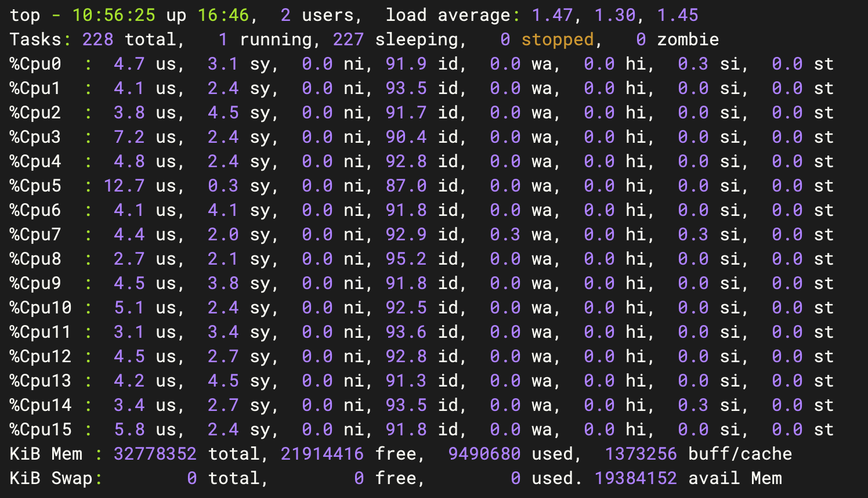
Task: Select avail Mem value 19384152
Action: click(636, 478)
